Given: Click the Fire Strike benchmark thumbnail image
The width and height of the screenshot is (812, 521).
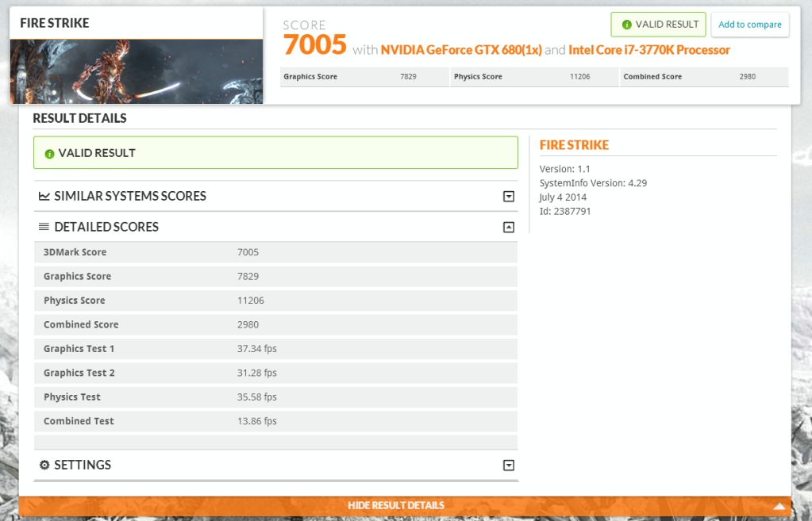Looking at the screenshot, I should click(x=136, y=71).
